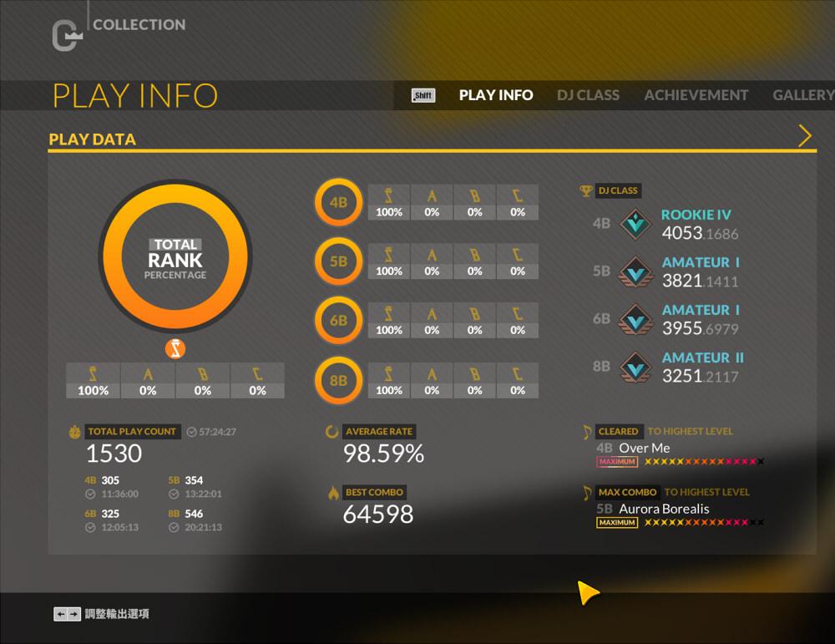Screen dimensions: 835x644
Task: Go to the GALLERY tab
Action: (802, 95)
